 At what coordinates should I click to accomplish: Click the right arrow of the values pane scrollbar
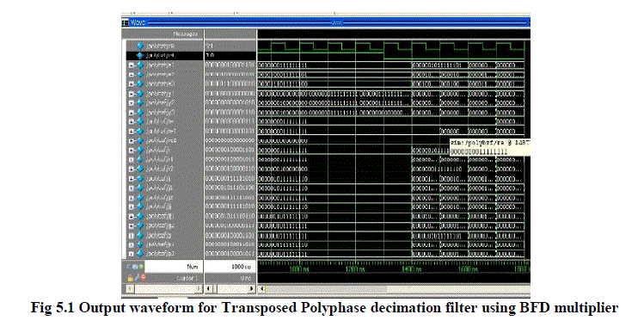(252, 289)
